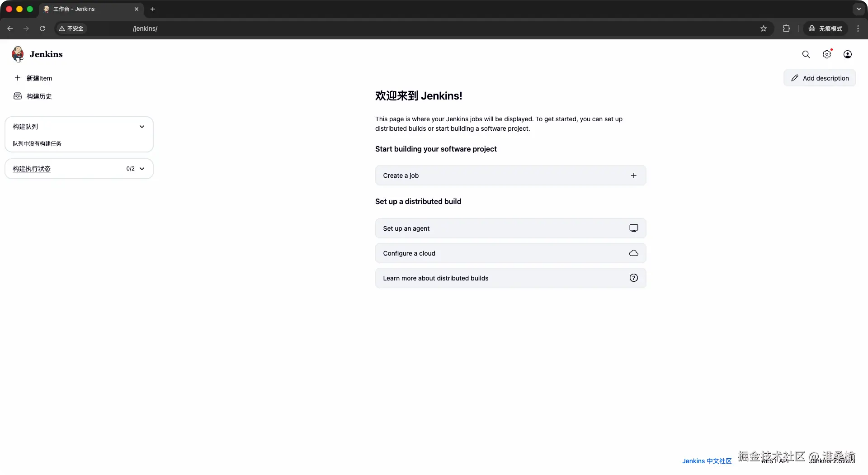This screenshot has width=868, height=475.
Task: Click the Start building your software project heading
Action: [x=436, y=149]
